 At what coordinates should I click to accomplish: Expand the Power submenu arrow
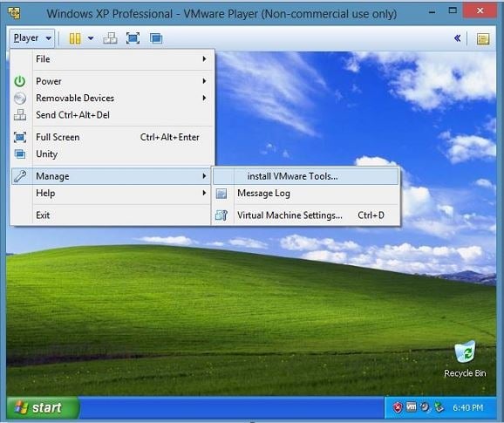pos(204,81)
